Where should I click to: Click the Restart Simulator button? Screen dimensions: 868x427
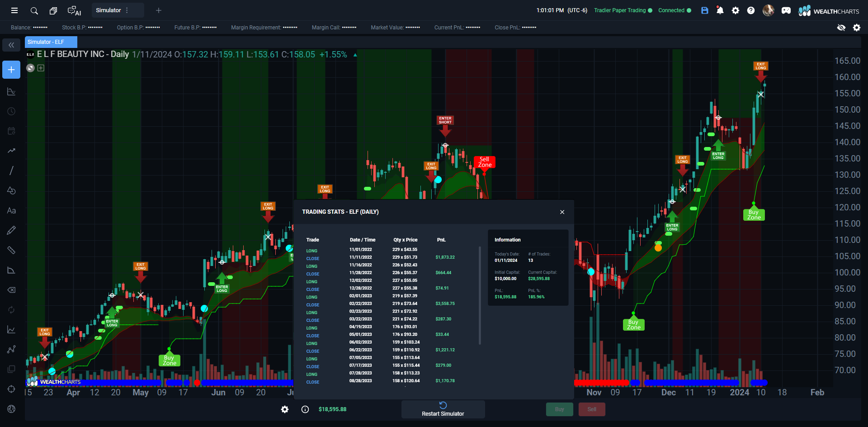tap(443, 409)
